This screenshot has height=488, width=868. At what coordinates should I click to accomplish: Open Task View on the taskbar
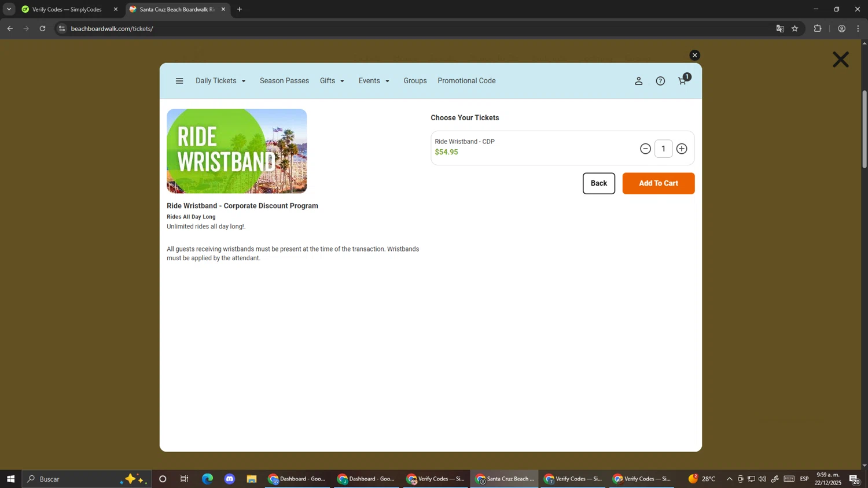pos(185,479)
